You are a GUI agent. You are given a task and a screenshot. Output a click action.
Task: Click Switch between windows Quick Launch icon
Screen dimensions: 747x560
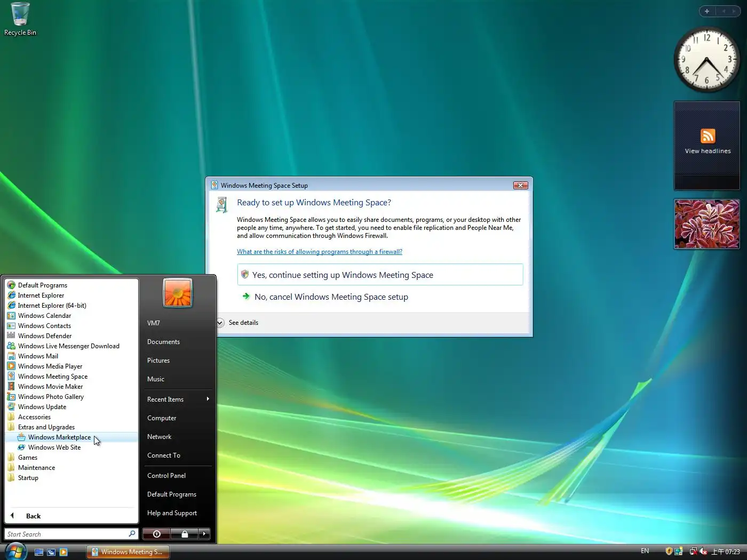point(51,552)
